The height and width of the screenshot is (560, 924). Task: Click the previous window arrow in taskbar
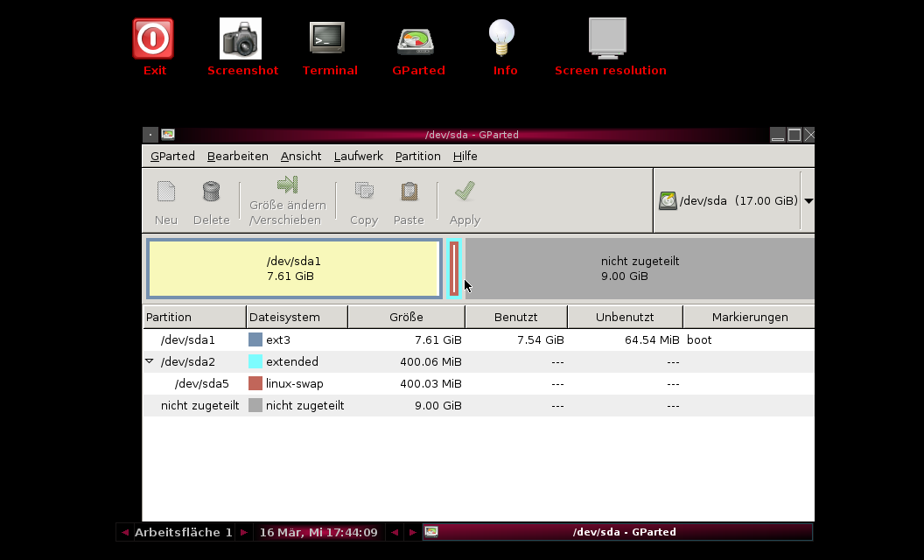coord(395,532)
